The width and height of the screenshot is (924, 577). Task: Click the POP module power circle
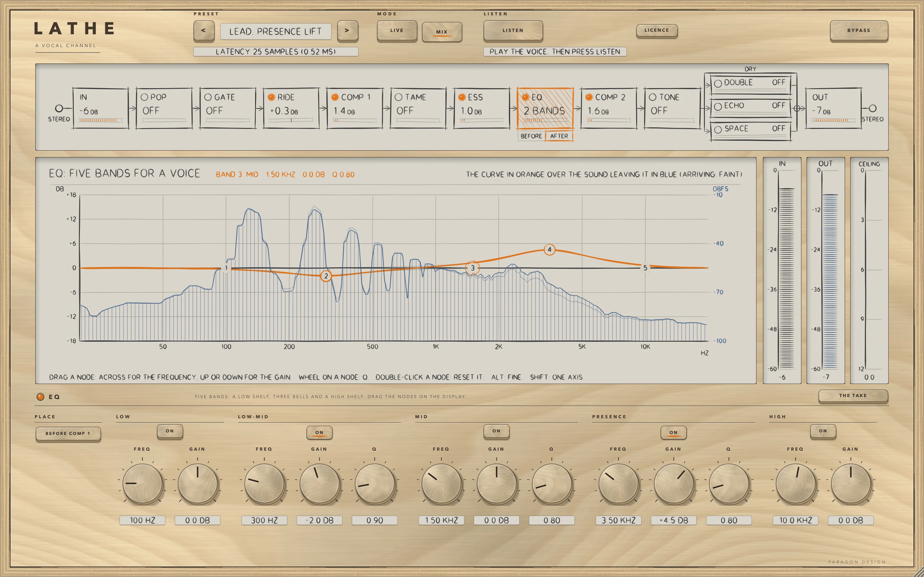144,97
